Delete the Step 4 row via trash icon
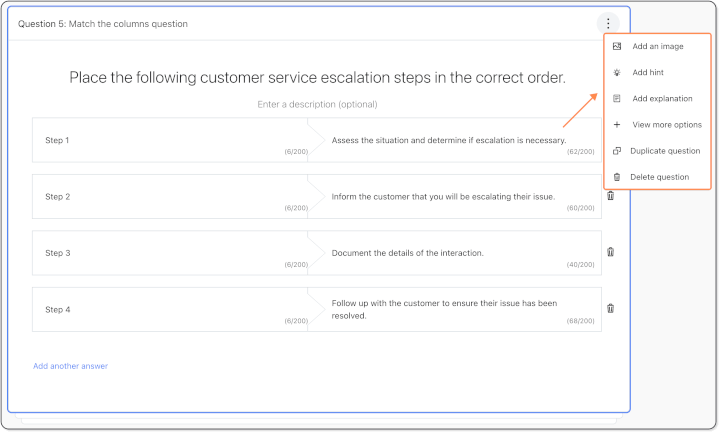720x433 pixels. point(610,309)
